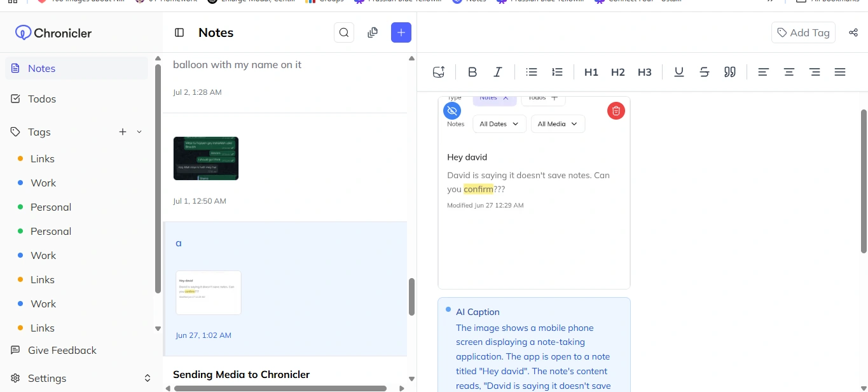Open Settings in the sidebar
The image size is (868, 392).
pos(47,378)
